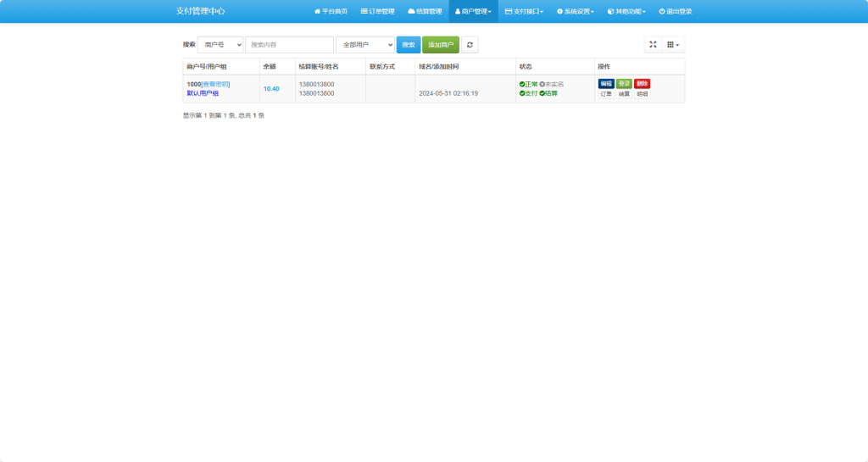
Task: Go to 平台首页 home icon link
Action: click(331, 12)
